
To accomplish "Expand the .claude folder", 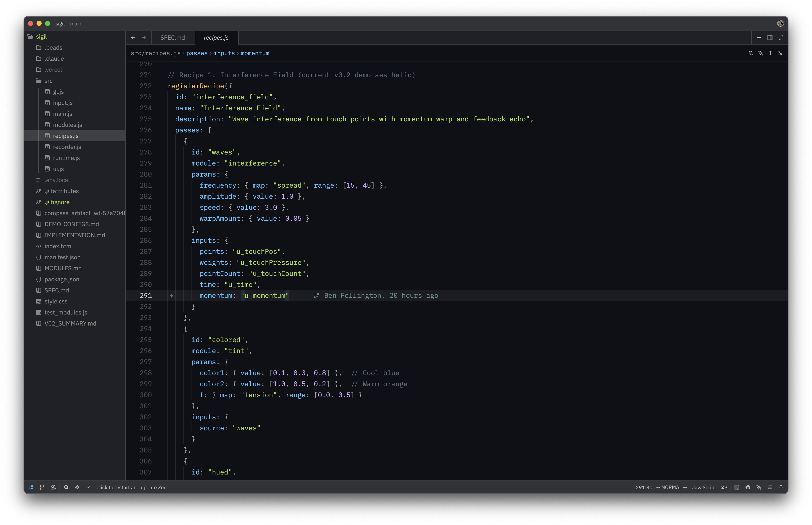I will point(54,59).
